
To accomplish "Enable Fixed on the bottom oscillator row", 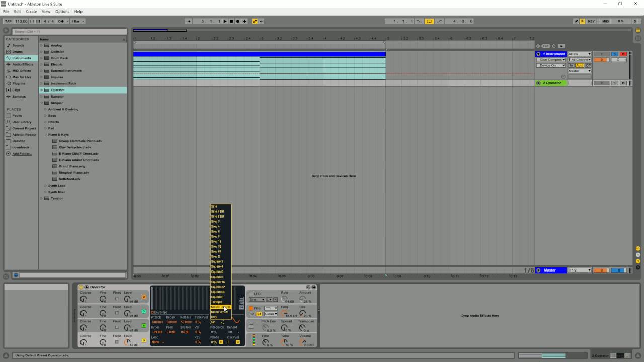I will point(117,342).
